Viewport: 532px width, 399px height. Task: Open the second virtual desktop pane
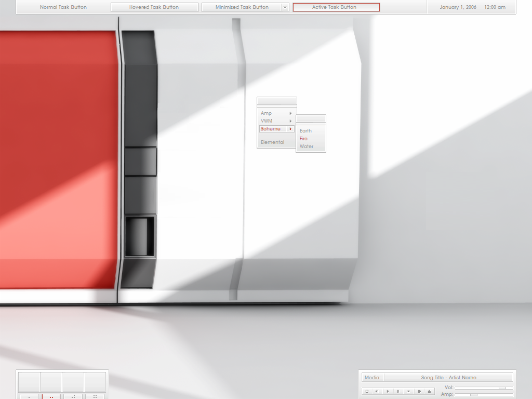pyautogui.click(x=51, y=382)
